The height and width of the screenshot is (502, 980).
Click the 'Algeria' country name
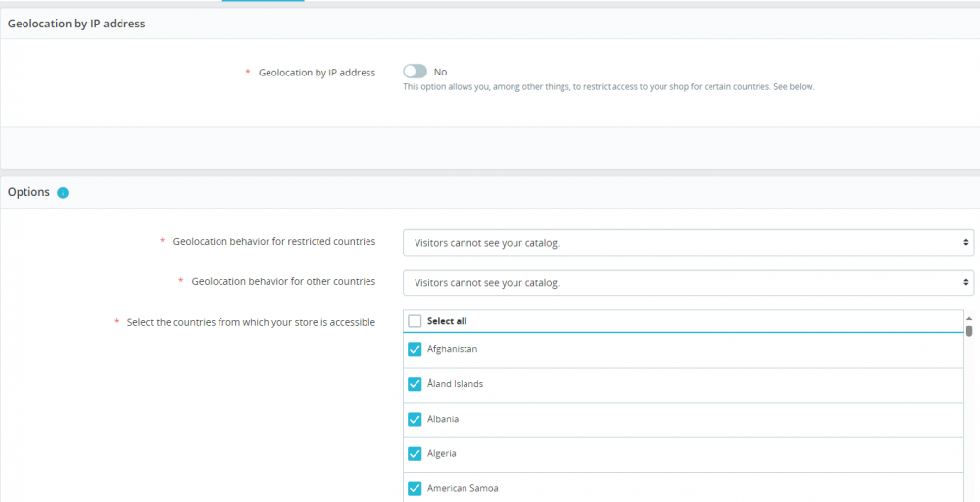441,453
